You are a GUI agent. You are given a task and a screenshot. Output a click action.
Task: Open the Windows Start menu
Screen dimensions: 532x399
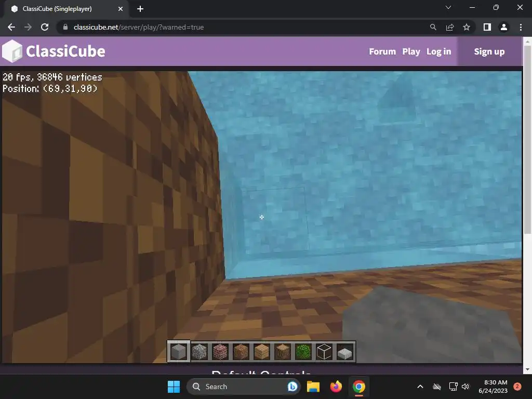(174, 387)
